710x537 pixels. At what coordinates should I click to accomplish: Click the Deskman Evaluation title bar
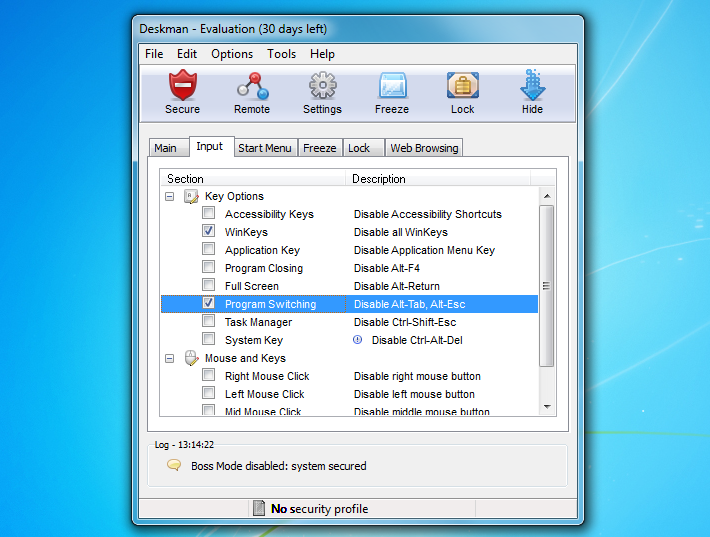tap(358, 29)
